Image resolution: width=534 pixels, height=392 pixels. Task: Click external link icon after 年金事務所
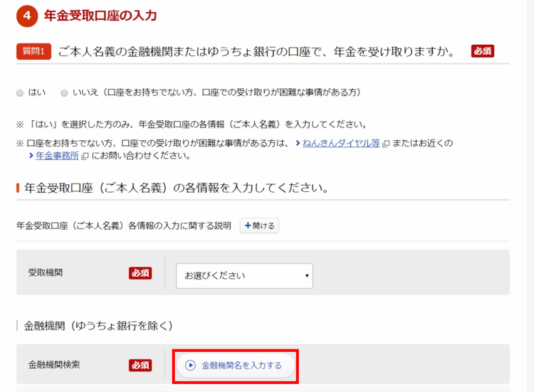pyautogui.click(x=85, y=157)
